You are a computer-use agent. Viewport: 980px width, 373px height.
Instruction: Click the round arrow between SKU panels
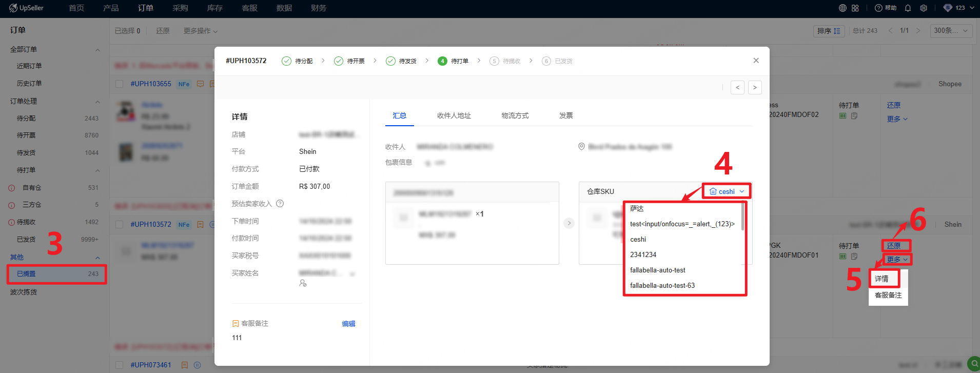[x=569, y=223]
